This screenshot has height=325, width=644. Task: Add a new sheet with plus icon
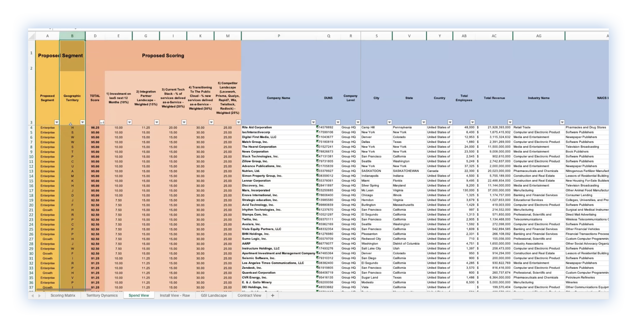pyautogui.click(x=272, y=296)
